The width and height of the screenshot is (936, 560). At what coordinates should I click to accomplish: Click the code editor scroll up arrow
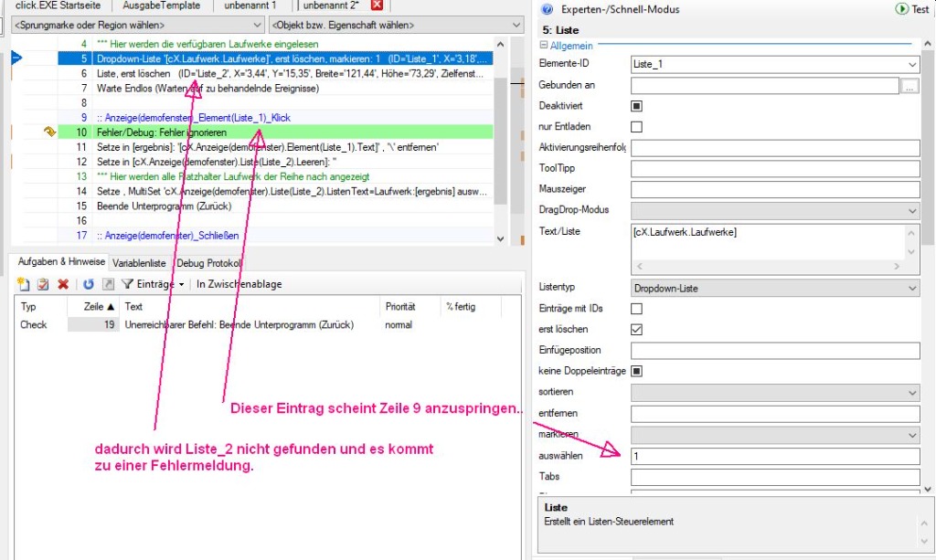click(x=500, y=44)
